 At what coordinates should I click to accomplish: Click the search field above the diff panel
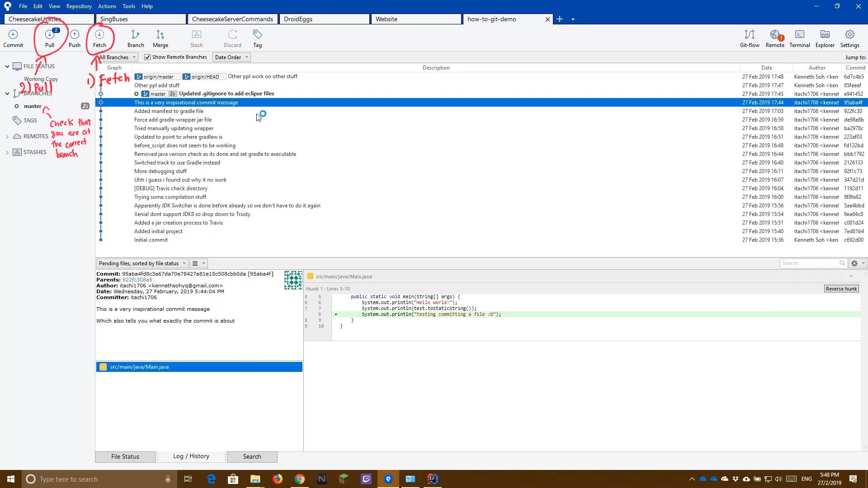pos(811,263)
